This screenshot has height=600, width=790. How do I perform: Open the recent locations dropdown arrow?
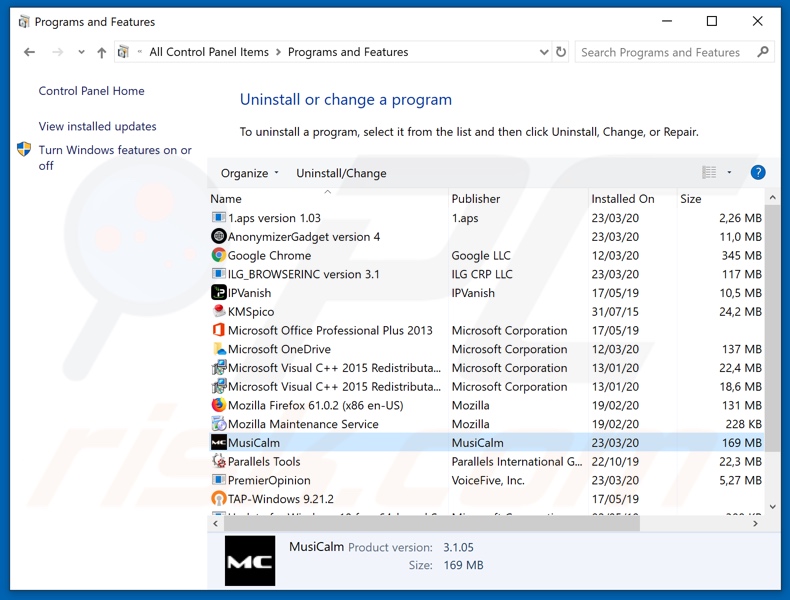pyautogui.click(x=81, y=52)
